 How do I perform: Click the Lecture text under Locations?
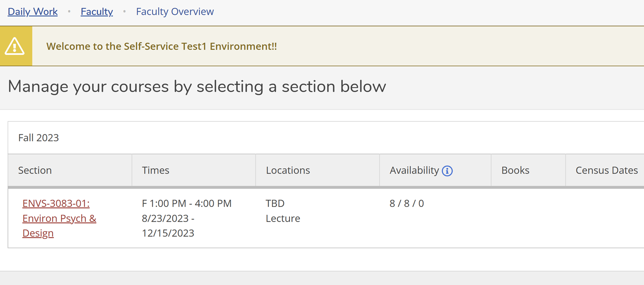point(283,218)
